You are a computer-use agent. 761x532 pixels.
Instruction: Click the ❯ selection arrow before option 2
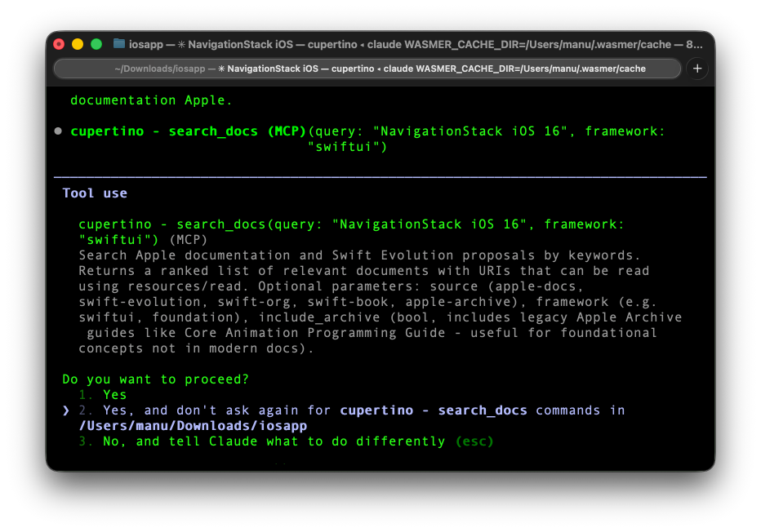[x=66, y=410]
